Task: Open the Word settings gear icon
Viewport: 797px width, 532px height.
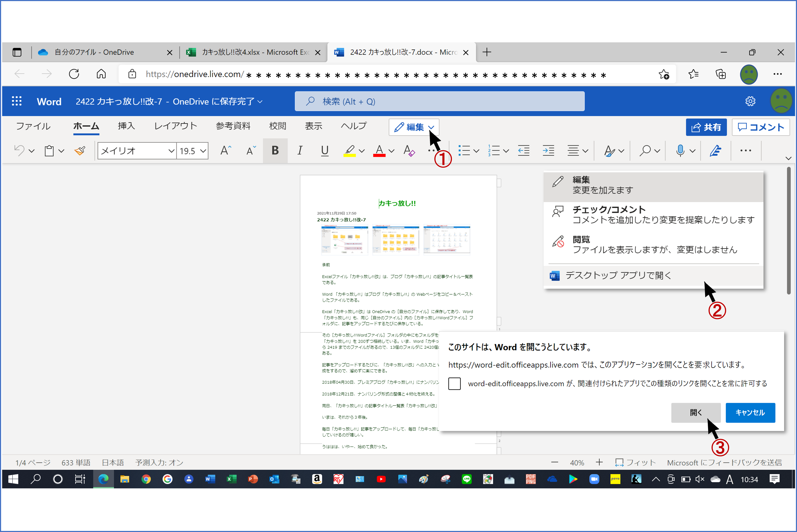Action: (750, 101)
